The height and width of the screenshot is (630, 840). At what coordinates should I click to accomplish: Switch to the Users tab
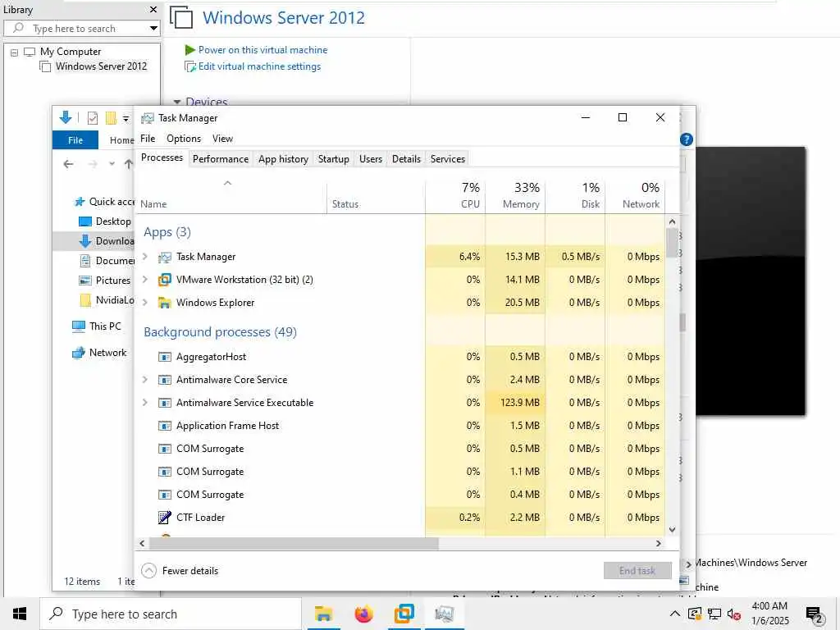pos(371,159)
